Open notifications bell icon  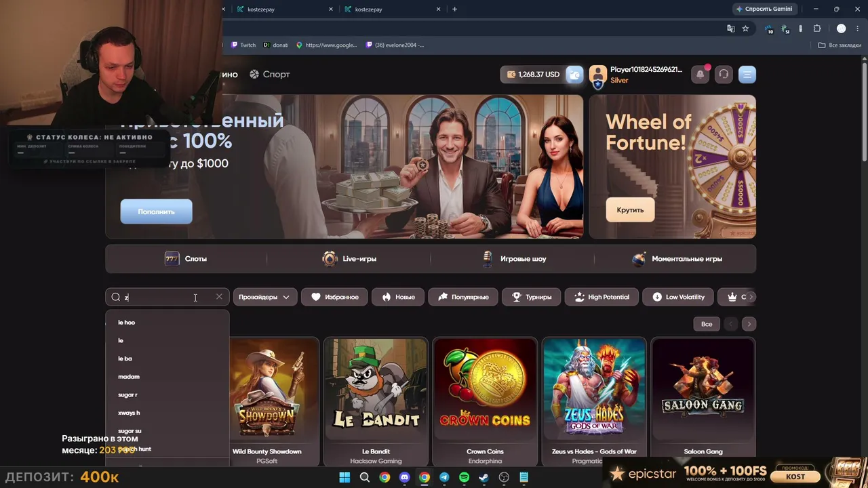(x=701, y=75)
